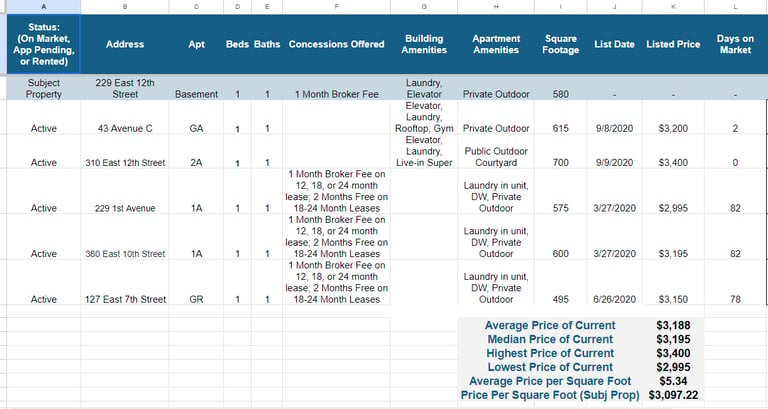Click the Concessions Offered header cell

click(x=336, y=44)
